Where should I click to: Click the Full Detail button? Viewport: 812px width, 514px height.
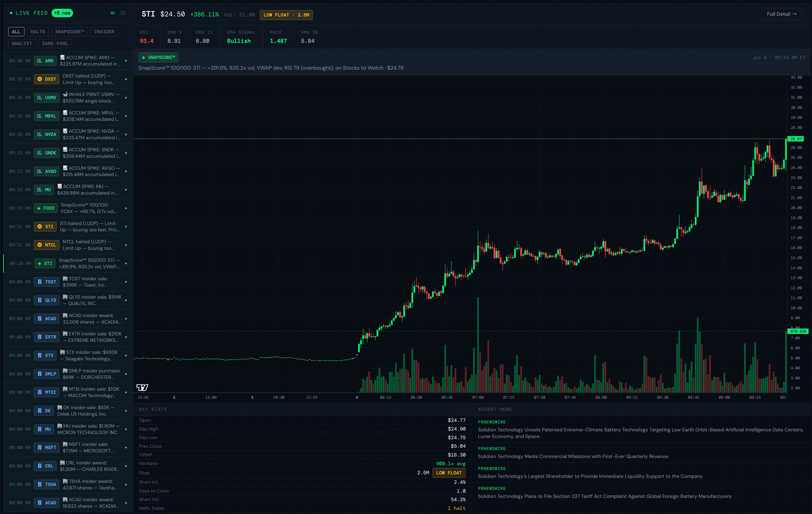[x=782, y=14]
